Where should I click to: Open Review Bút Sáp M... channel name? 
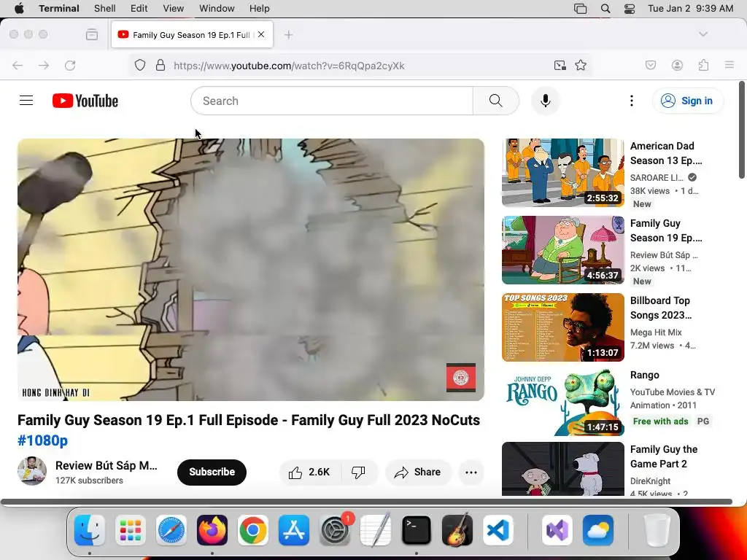(107, 465)
